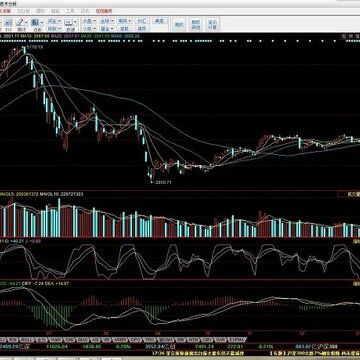Open the second large two-line toolbar button
Viewport: 360px width, 360px height.
(196, 25)
